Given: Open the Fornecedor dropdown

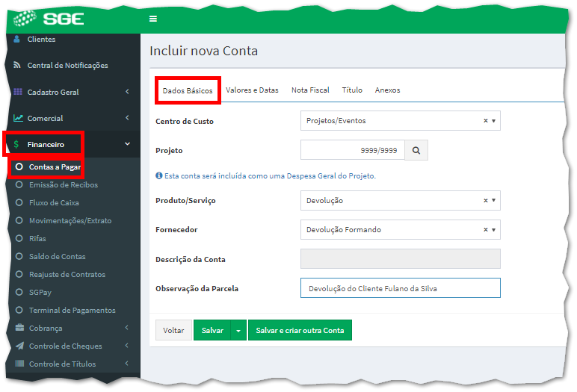Looking at the screenshot, I should click(x=401, y=229).
